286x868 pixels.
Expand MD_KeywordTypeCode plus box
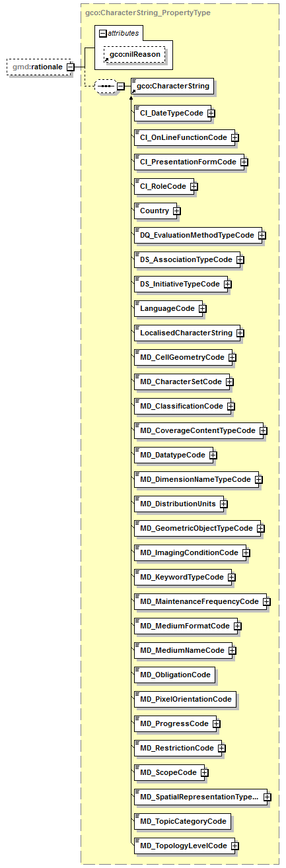pyautogui.click(x=232, y=578)
